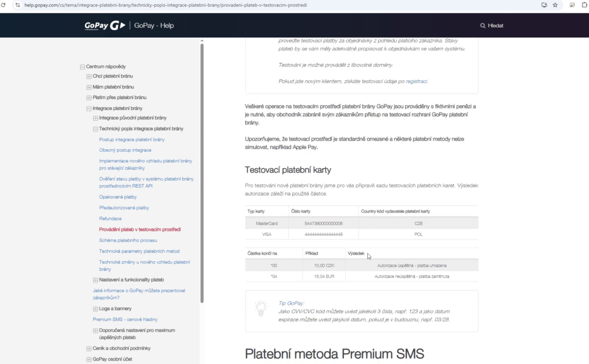Expand the Chci platební bránu node
The width and height of the screenshot is (589, 364).
click(89, 77)
